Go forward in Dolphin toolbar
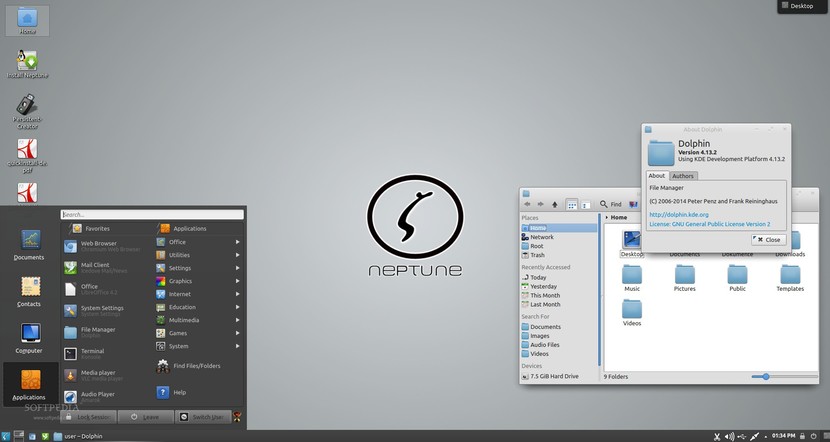Viewport: 830px width, 442px height. pos(540,204)
